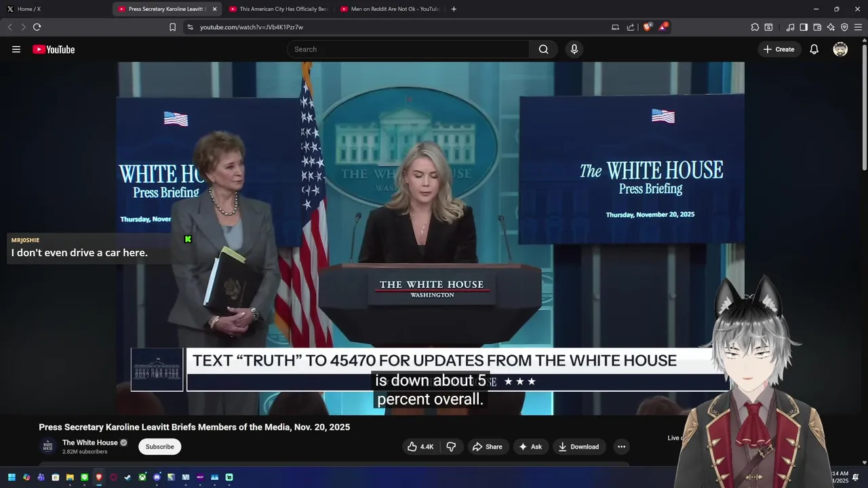
Task: Click the Share button
Action: coord(488,447)
